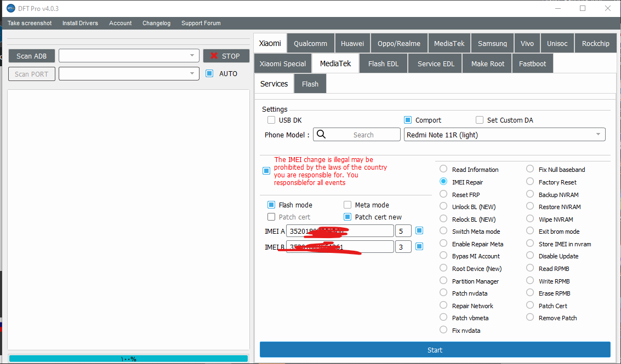Switch to the Rockchip tab
Image resolution: width=621 pixels, height=364 pixels.
coord(595,43)
